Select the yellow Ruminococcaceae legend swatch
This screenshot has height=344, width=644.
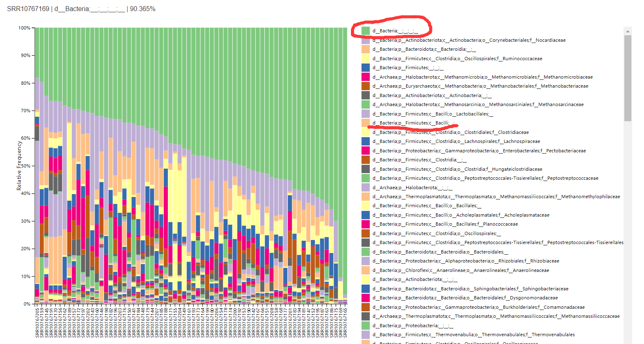(366, 59)
